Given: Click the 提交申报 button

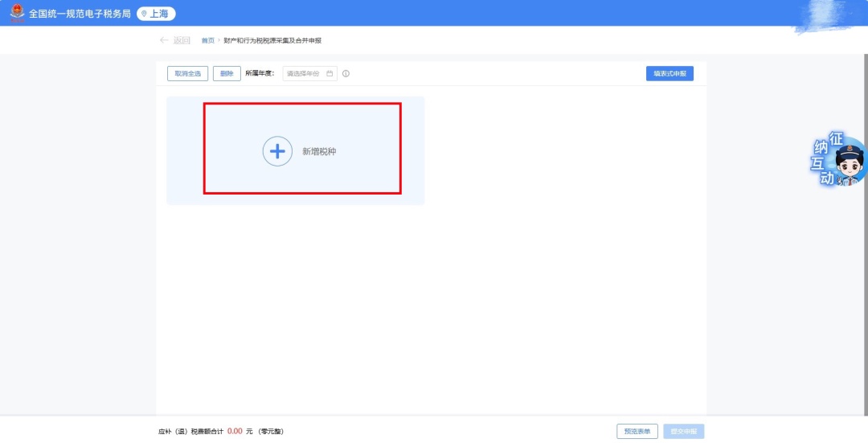Looking at the screenshot, I should point(683,431).
